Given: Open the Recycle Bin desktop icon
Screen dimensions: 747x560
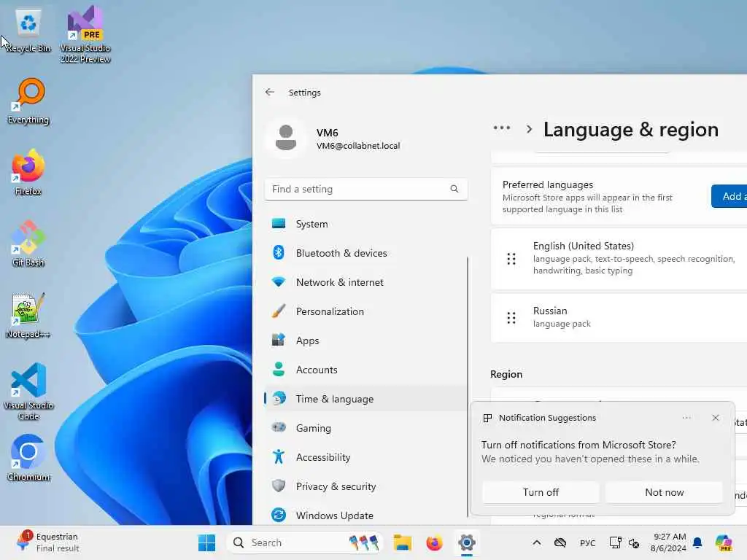Looking at the screenshot, I should tap(28, 29).
